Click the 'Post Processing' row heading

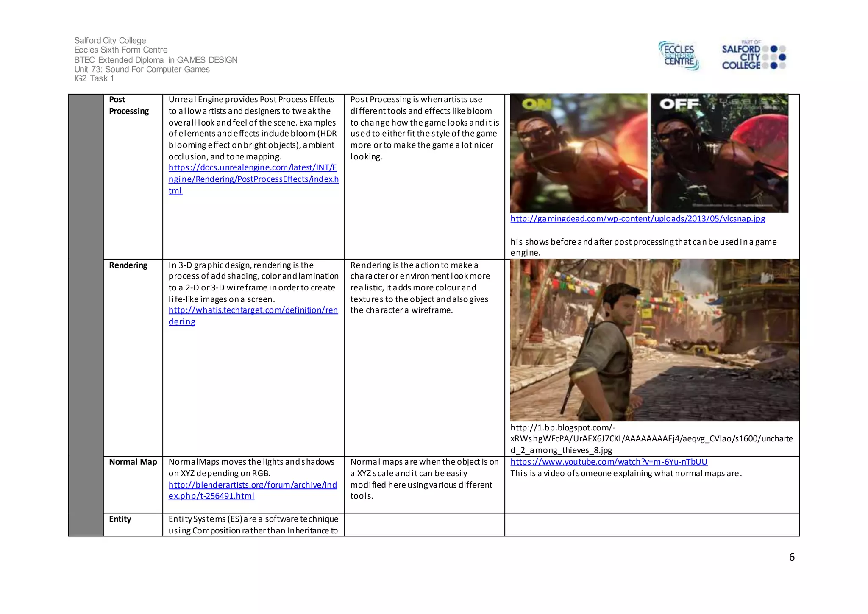[129, 105]
